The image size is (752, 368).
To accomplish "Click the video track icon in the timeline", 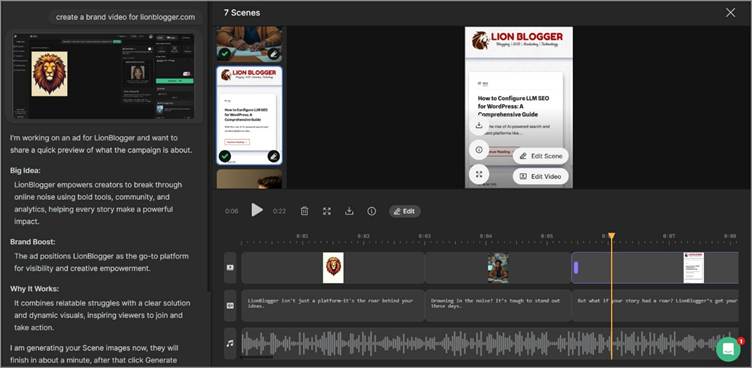I will [x=230, y=267].
